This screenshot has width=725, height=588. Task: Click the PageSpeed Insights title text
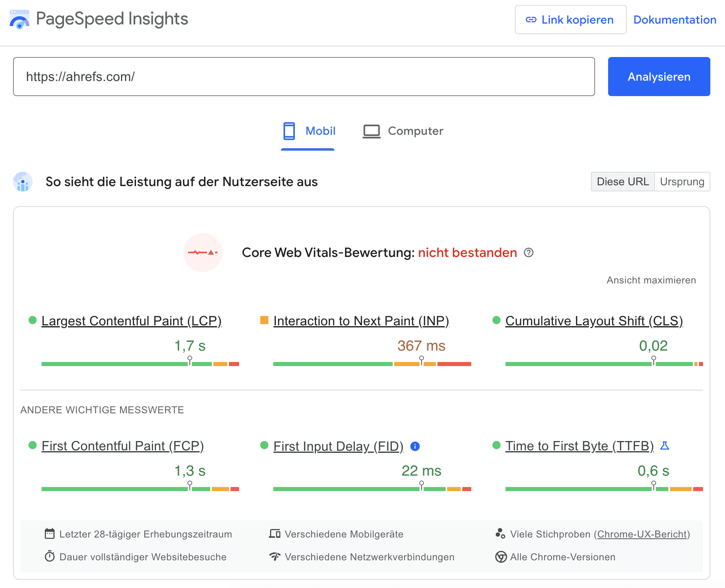point(112,19)
